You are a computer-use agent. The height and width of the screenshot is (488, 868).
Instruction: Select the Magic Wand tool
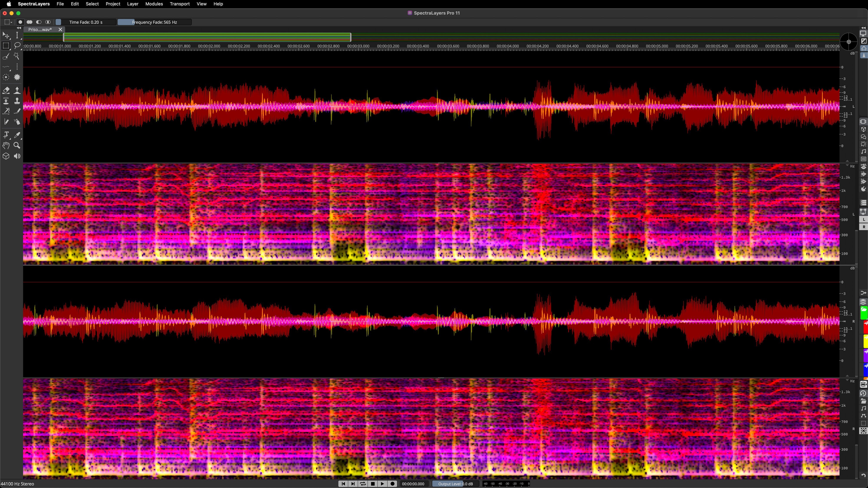(16, 56)
